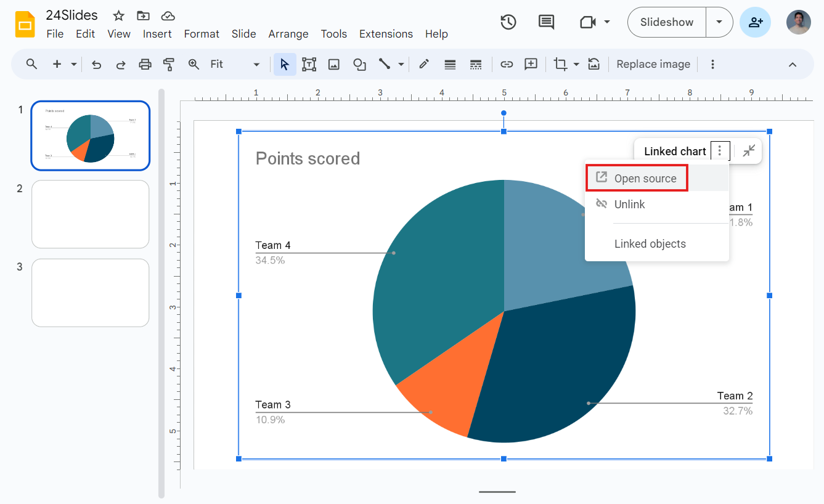The height and width of the screenshot is (504, 824).
Task: Open the Extensions menu
Action: 386,34
